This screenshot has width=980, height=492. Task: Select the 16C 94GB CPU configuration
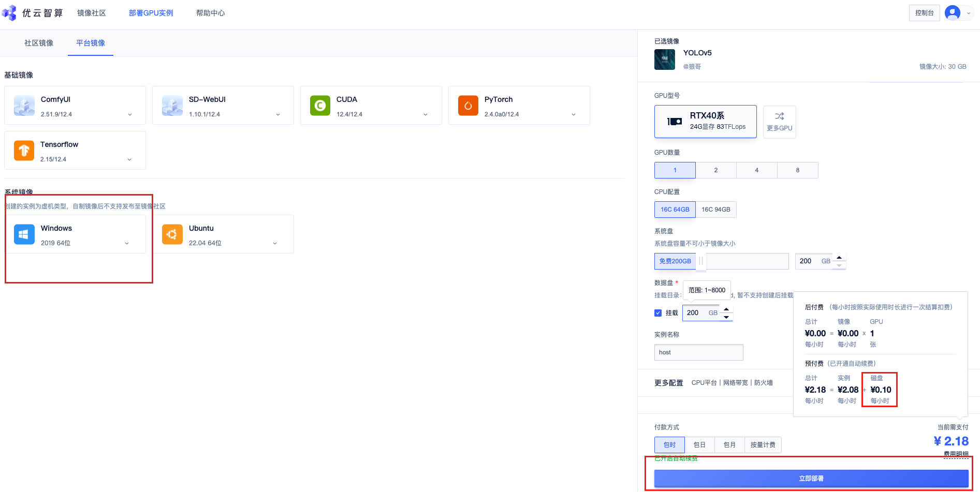pyautogui.click(x=715, y=210)
